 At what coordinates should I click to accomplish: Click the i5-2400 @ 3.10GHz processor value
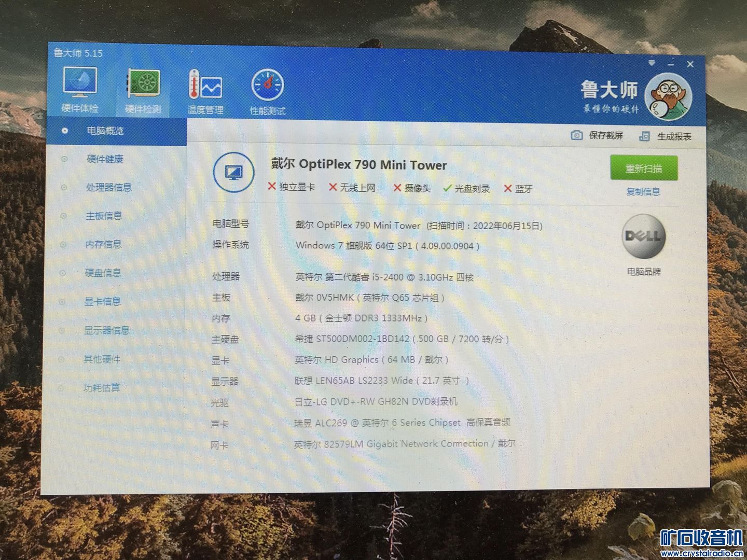pyautogui.click(x=384, y=277)
